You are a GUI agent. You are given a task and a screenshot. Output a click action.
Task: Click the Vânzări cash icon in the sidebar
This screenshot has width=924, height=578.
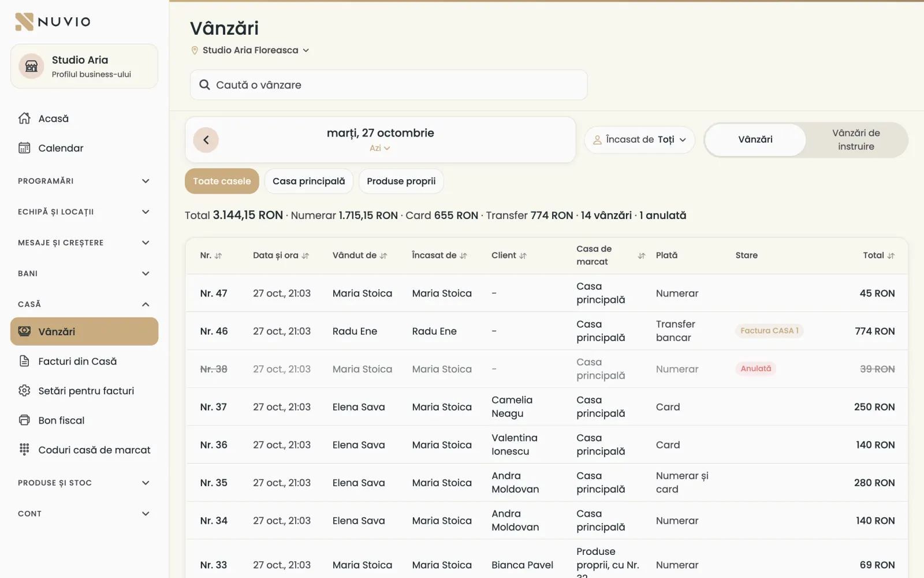24,331
